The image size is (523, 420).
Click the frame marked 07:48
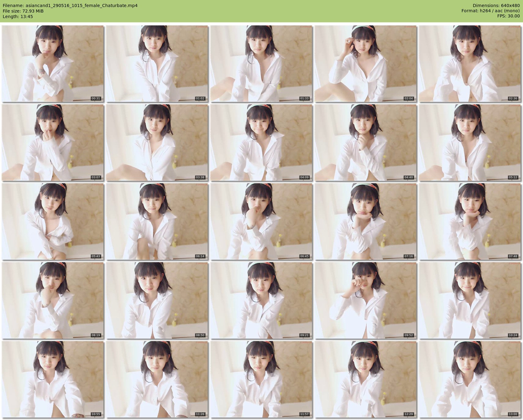[x=470, y=221]
